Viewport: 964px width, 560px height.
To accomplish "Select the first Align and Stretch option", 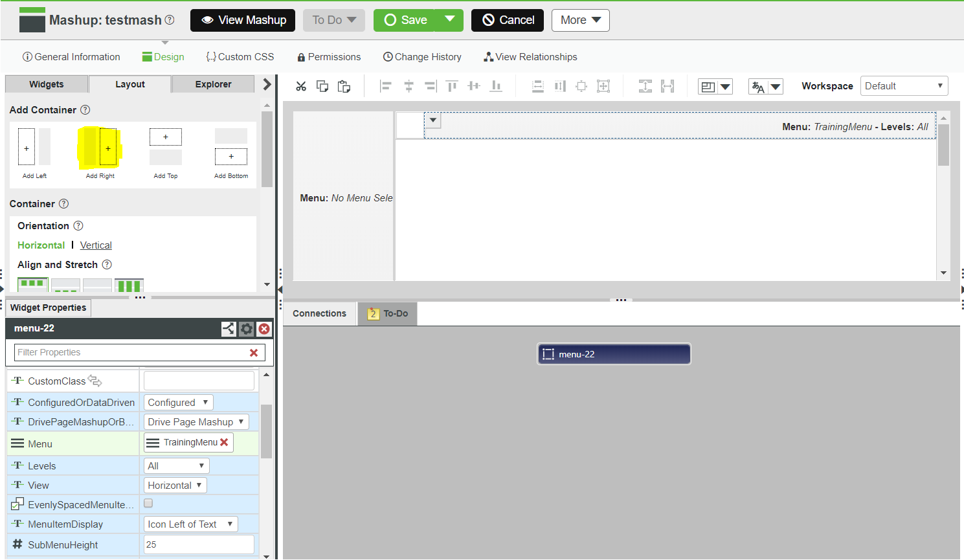I will coord(32,284).
